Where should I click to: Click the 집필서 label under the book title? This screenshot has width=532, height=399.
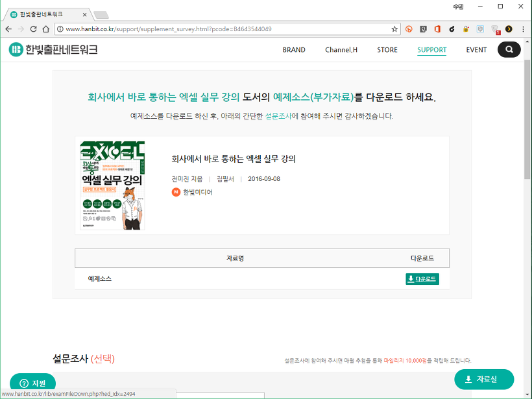coord(225,179)
